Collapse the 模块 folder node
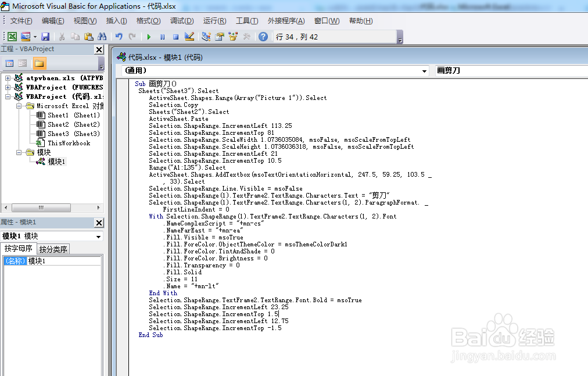This screenshot has height=376, width=588. (x=19, y=152)
